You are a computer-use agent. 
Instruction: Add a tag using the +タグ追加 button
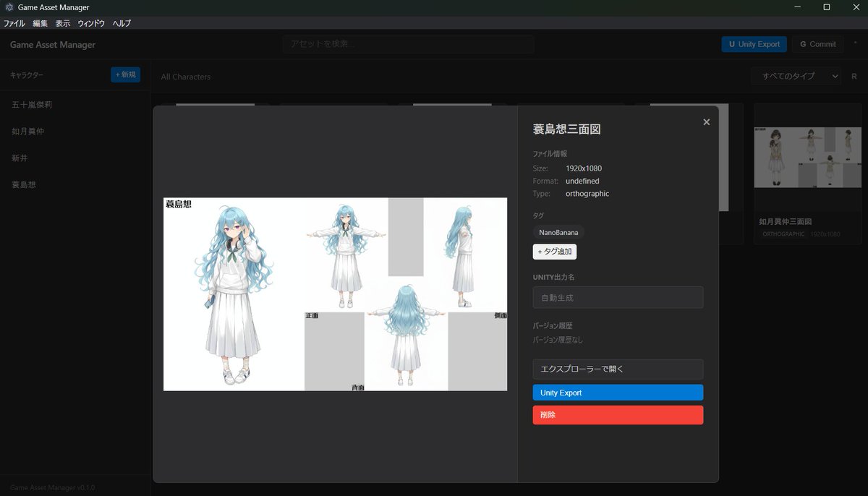(555, 251)
